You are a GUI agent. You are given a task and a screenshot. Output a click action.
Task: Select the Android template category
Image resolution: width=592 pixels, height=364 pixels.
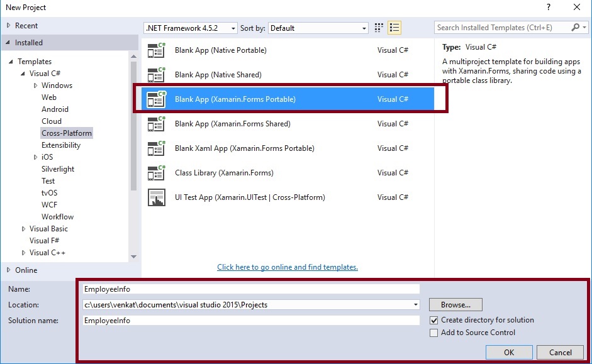point(55,109)
